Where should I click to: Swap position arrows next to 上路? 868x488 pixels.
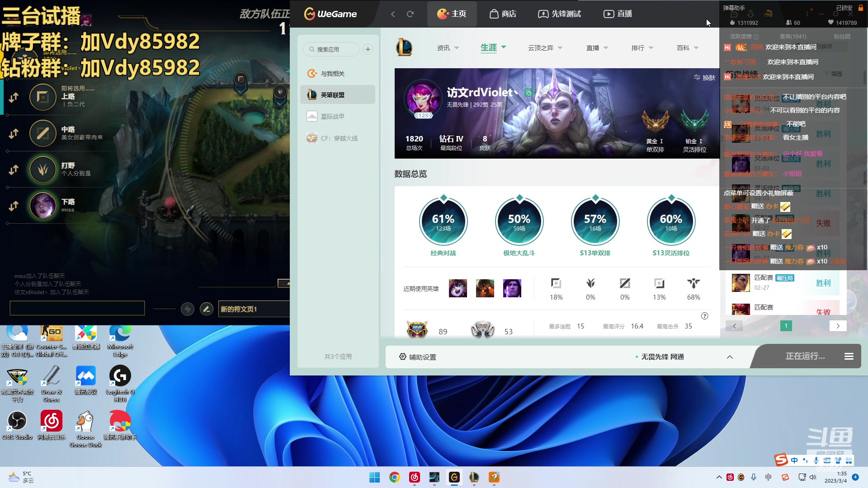pos(14,97)
